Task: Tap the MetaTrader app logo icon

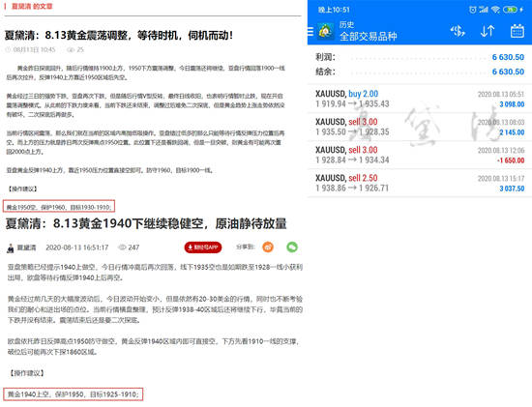Action: click(325, 32)
